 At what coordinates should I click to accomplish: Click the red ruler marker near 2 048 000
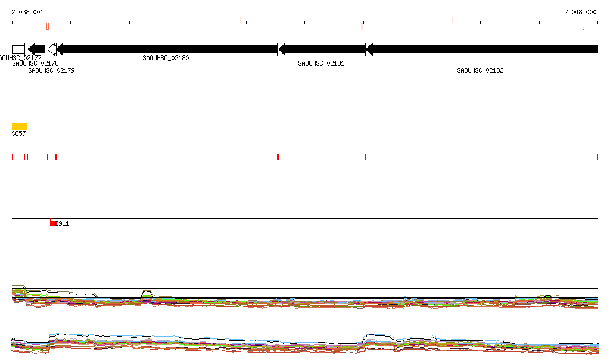click(x=584, y=26)
